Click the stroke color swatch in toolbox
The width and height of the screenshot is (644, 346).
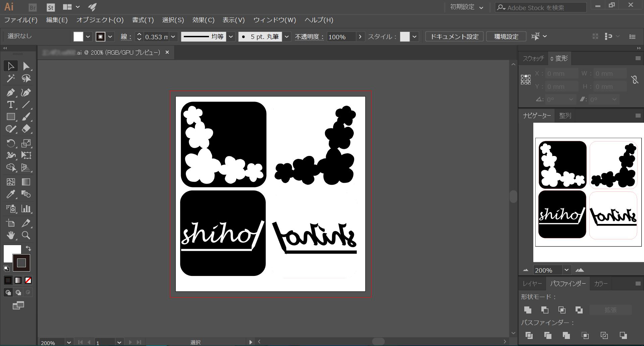[21, 263]
